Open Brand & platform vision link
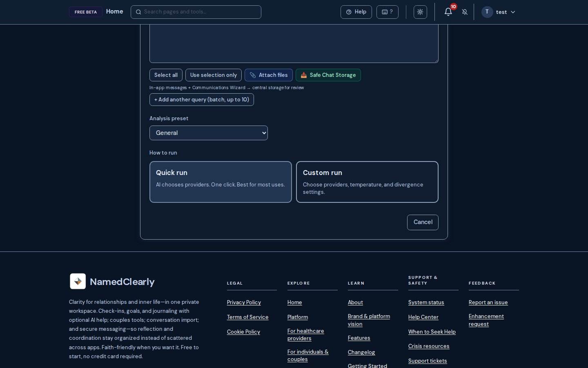This screenshot has height=368, width=588. [x=369, y=320]
